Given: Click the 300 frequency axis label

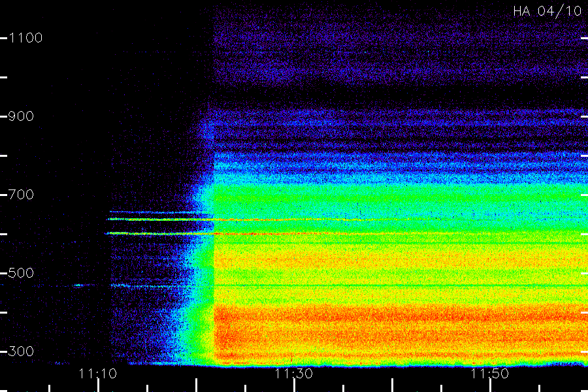Looking at the screenshot, I should click(21, 351).
